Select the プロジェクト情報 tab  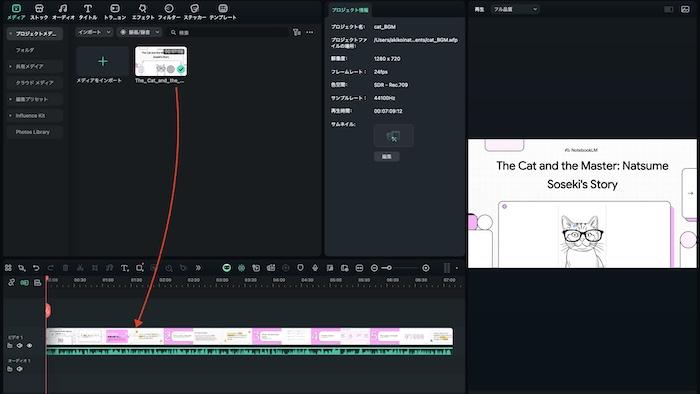tap(350, 10)
